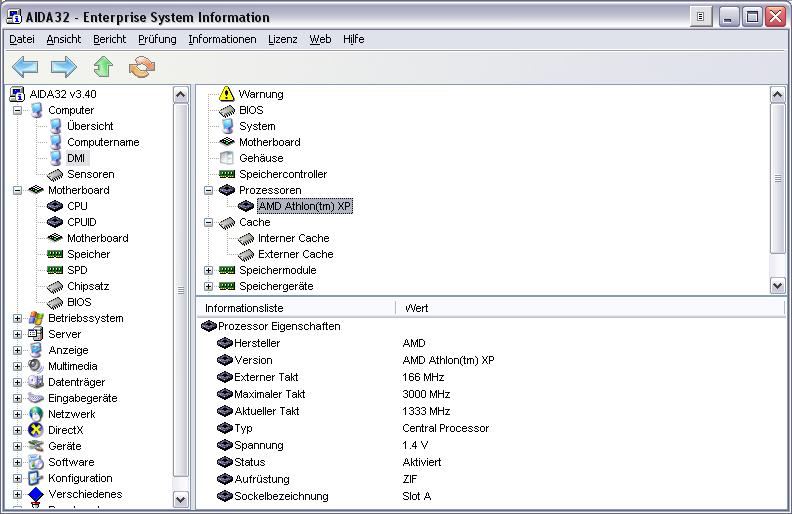This screenshot has width=792, height=514.
Task: Collapse the Prozessoren node in DMI list
Action: tap(208, 190)
